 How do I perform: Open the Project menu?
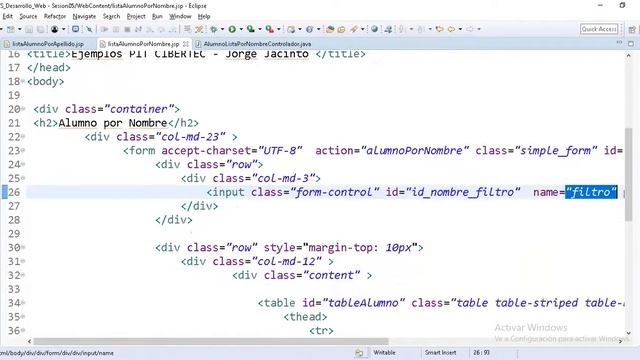tap(136, 16)
